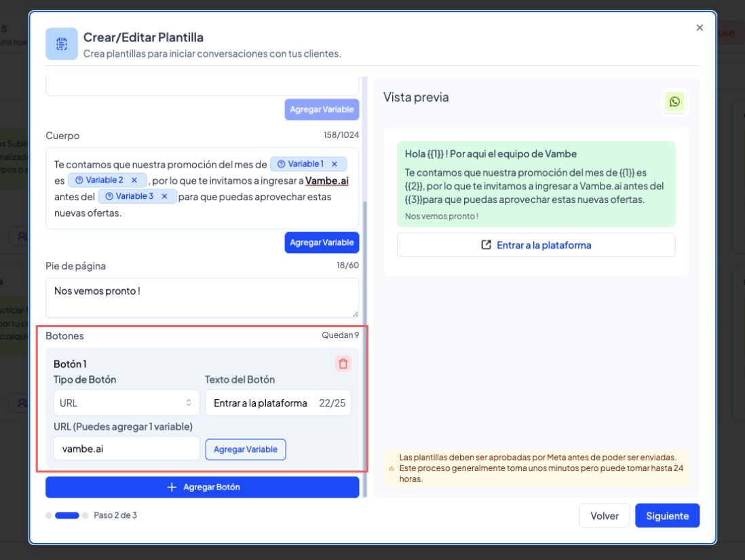Remove Variable 1 chip using its X
This screenshot has width=745, height=560.
335,164
